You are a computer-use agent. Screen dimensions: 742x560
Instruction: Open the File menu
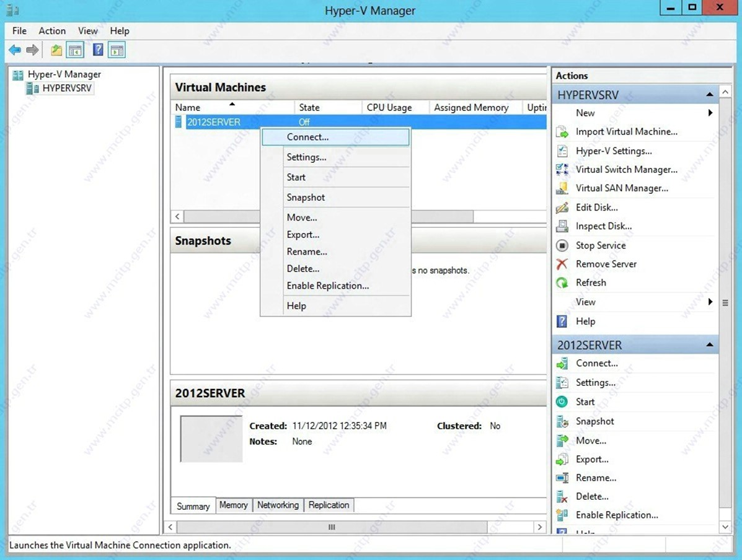(19, 31)
